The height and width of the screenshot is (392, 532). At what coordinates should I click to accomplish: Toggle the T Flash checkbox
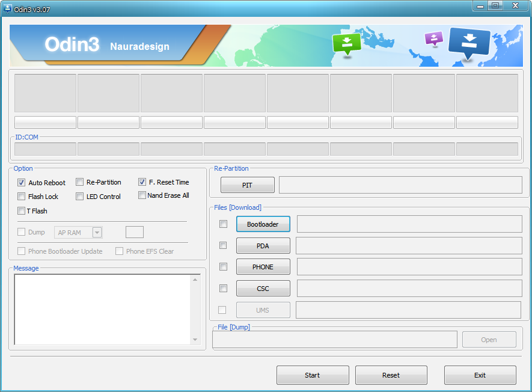click(22, 210)
